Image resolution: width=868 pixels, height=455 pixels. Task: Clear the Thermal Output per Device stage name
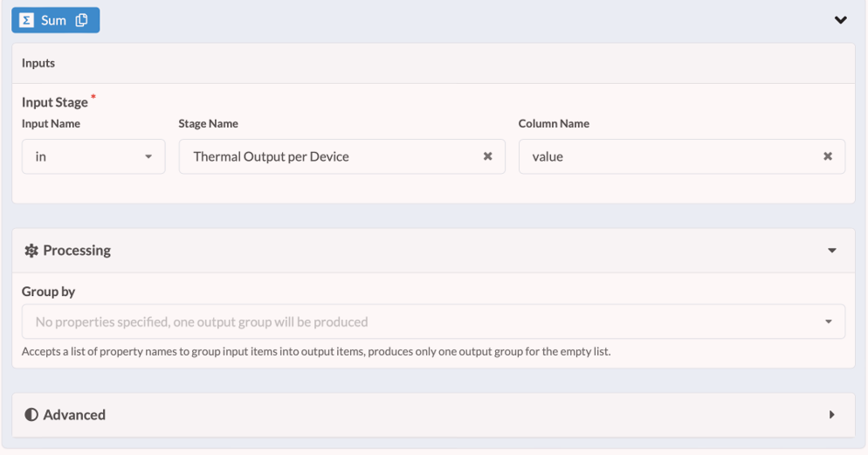pyautogui.click(x=488, y=156)
